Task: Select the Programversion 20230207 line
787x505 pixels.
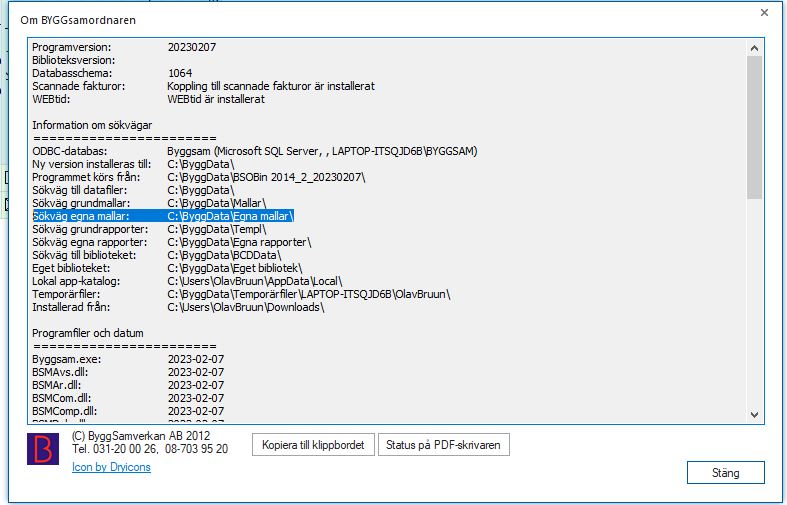Action: tap(124, 47)
